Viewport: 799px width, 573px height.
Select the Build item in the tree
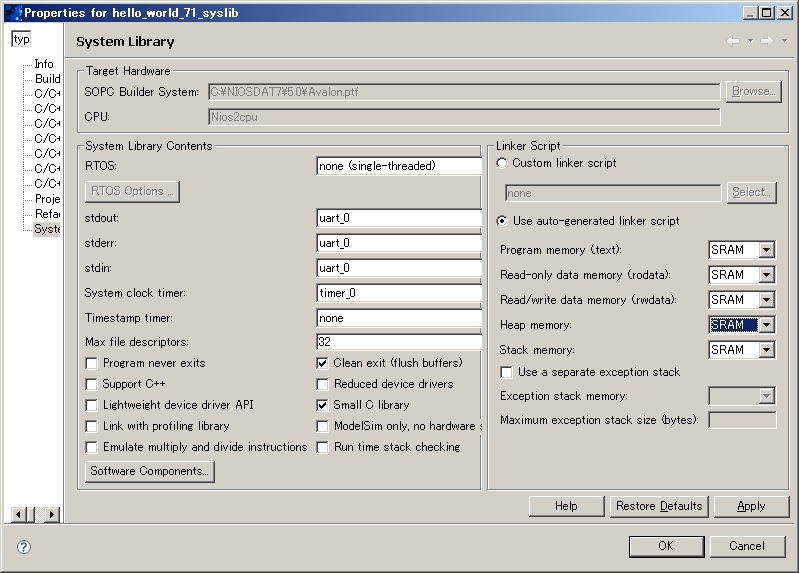[x=47, y=79]
